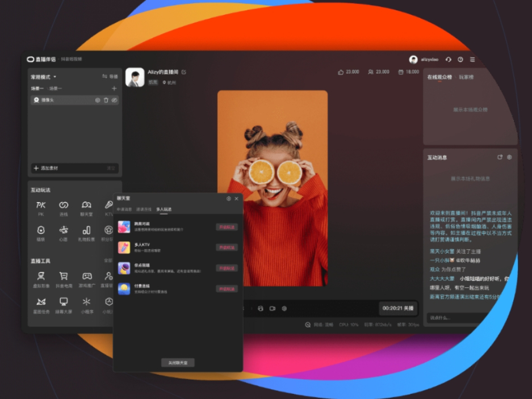The width and height of the screenshot is (532, 399).
Task: Click the location tag in room header
Action: pyautogui.click(x=169, y=82)
